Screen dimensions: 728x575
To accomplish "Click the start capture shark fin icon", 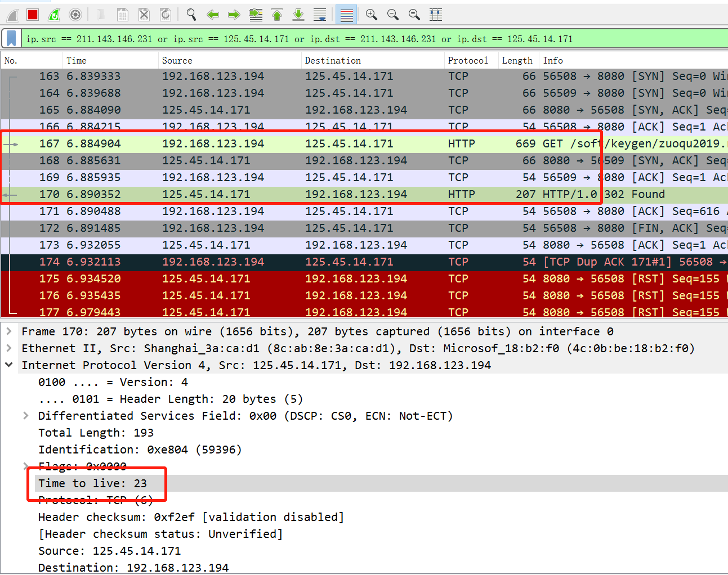I will pyautogui.click(x=12, y=15).
